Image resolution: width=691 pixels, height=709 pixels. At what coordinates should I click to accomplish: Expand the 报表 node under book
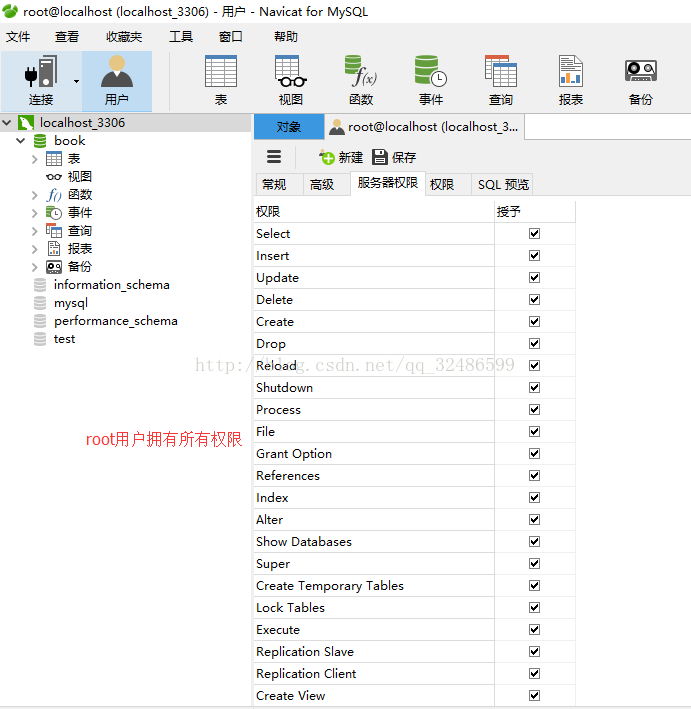pyautogui.click(x=34, y=249)
